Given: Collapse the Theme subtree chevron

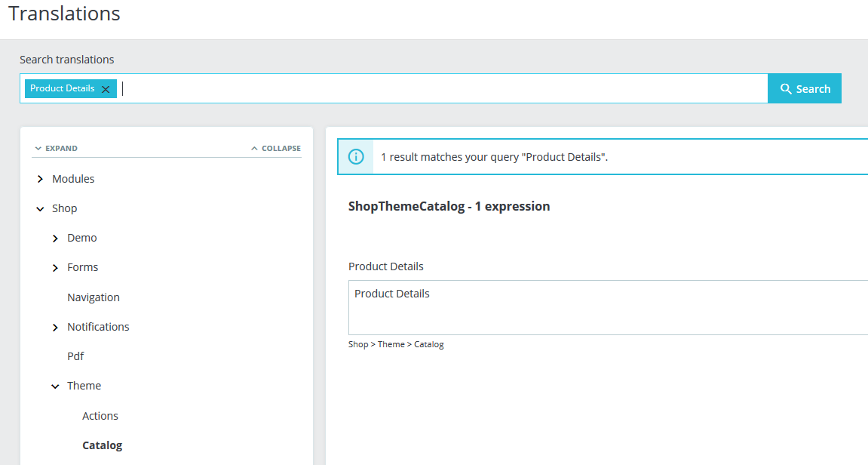Looking at the screenshot, I should tap(55, 386).
